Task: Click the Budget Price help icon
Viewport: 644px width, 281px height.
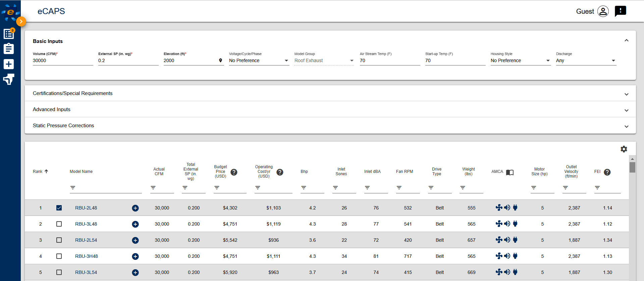Action: pos(234,172)
